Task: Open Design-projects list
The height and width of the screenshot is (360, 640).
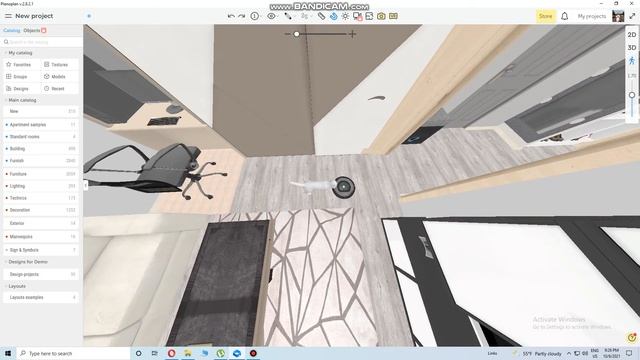Action: (x=42, y=274)
